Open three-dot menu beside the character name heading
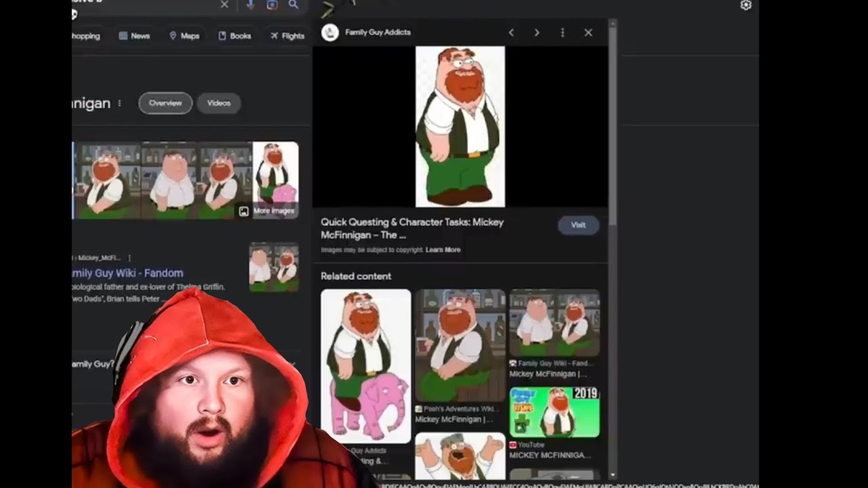Viewport: 868px width, 488px height. [x=119, y=103]
